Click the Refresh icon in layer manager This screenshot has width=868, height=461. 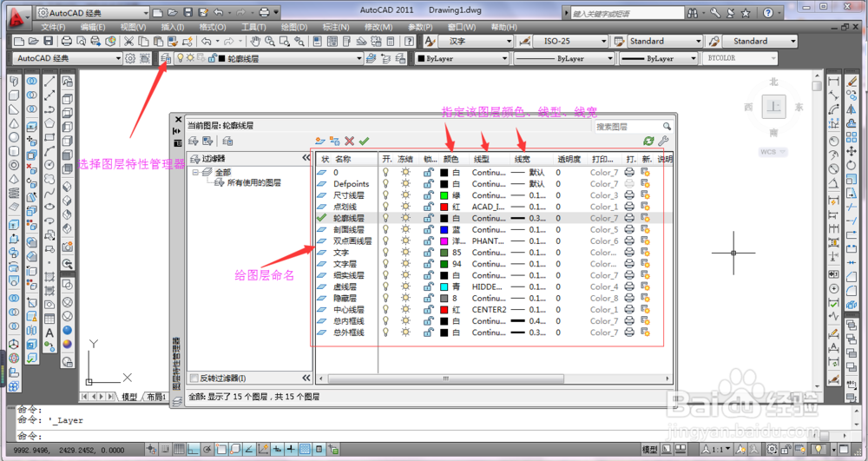pos(648,142)
